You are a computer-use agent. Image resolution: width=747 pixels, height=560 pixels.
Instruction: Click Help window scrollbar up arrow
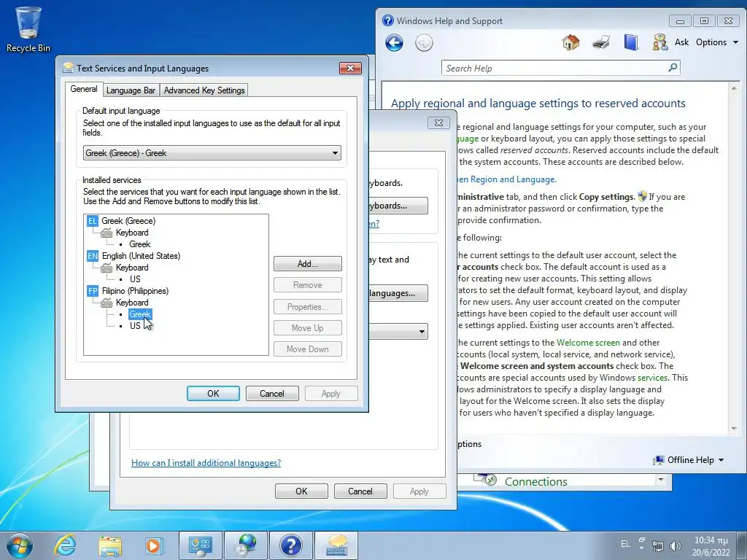point(734,88)
